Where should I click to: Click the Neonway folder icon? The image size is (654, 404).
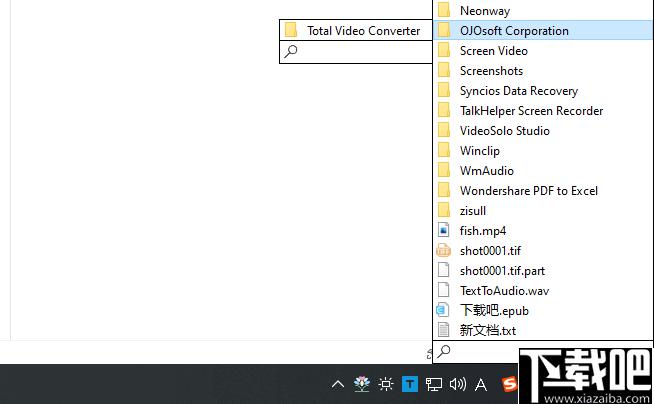pyautogui.click(x=444, y=10)
